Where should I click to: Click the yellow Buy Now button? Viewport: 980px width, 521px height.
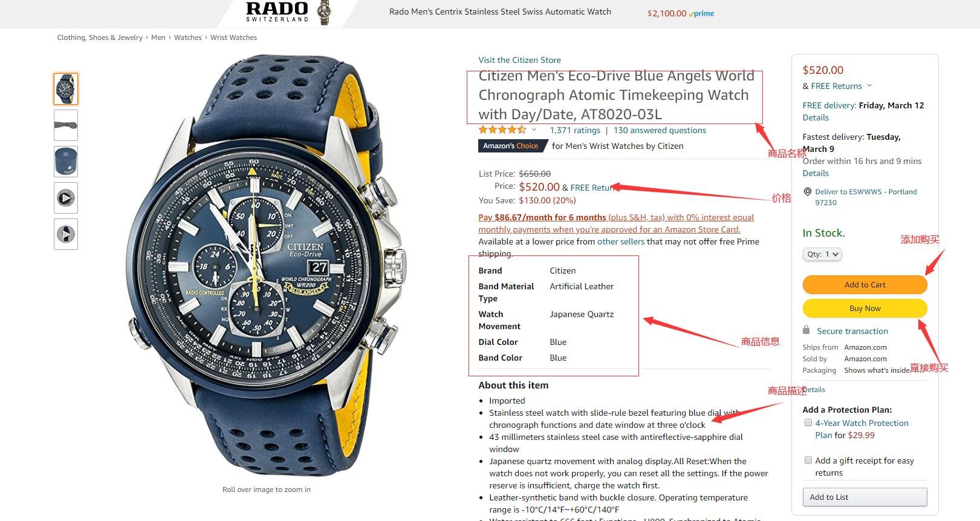865,308
